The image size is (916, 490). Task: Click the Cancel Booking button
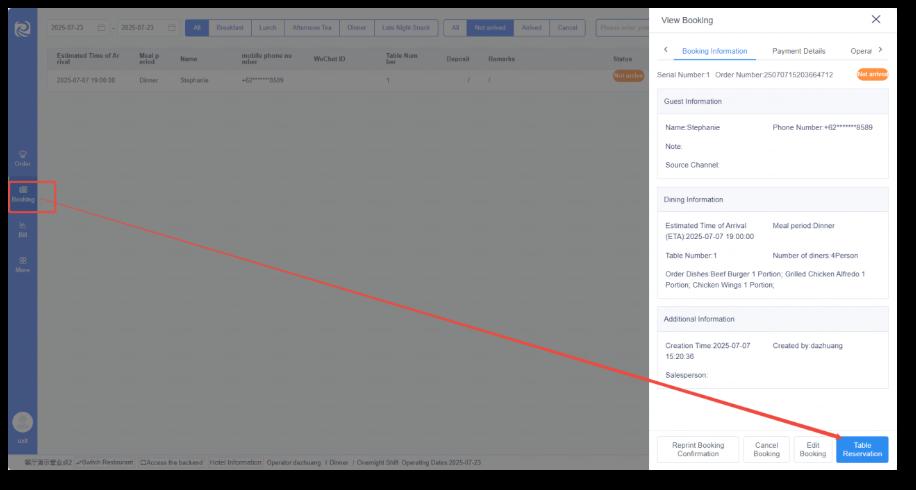[766, 449]
